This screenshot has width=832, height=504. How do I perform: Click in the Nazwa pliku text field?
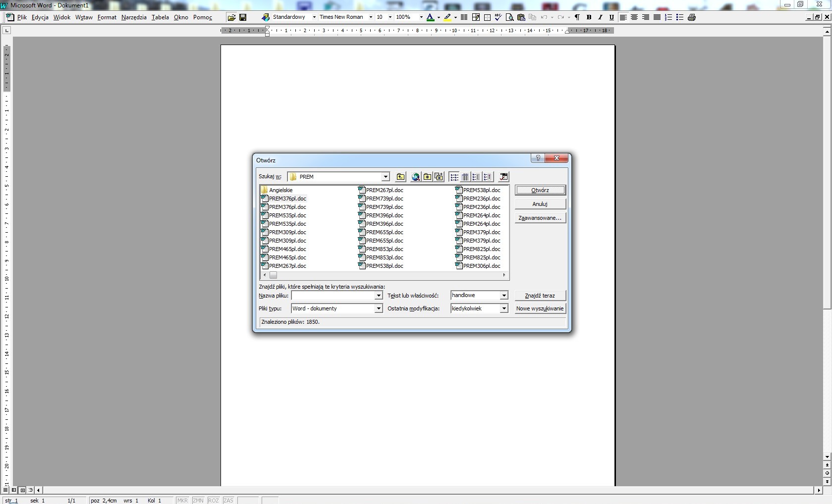(x=333, y=296)
